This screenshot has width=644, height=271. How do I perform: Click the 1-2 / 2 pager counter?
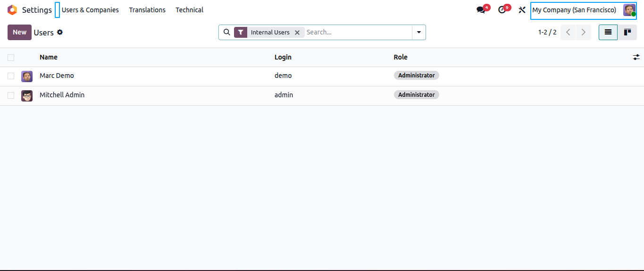tap(547, 32)
